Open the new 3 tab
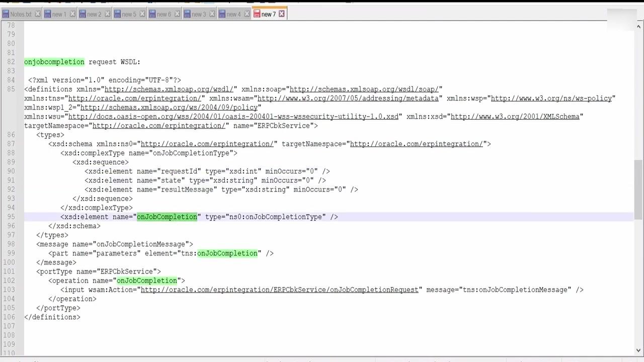The image size is (644, 362). [199, 14]
